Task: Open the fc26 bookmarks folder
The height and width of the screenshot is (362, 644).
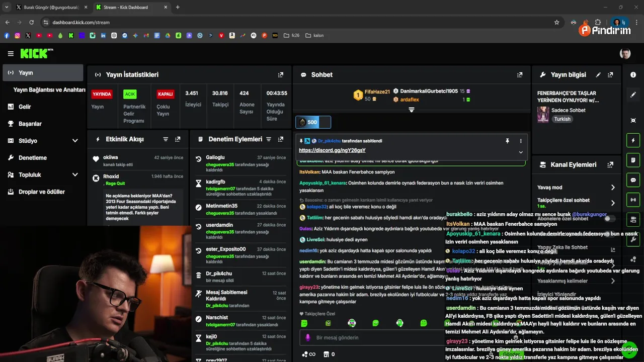Action: (292, 36)
